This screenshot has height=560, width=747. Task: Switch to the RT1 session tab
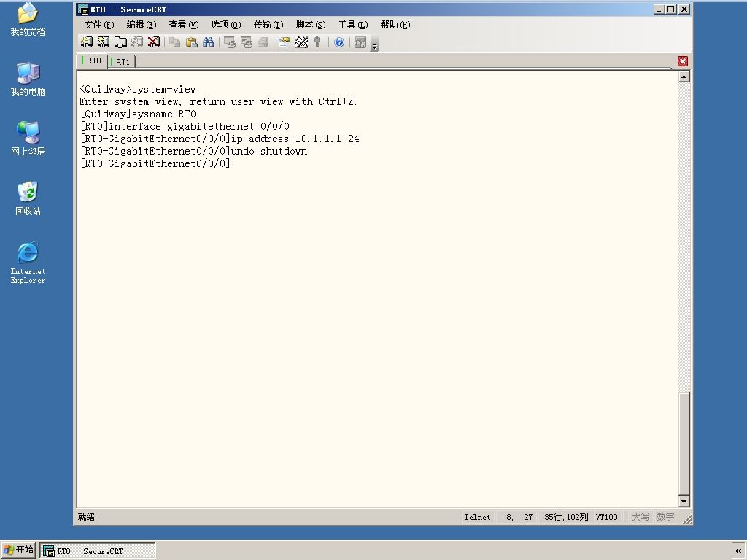click(122, 61)
